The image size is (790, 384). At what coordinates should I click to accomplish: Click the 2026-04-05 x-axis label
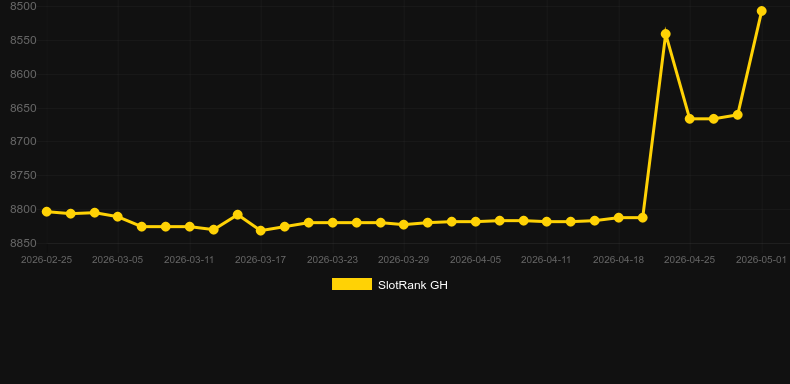pyautogui.click(x=476, y=260)
